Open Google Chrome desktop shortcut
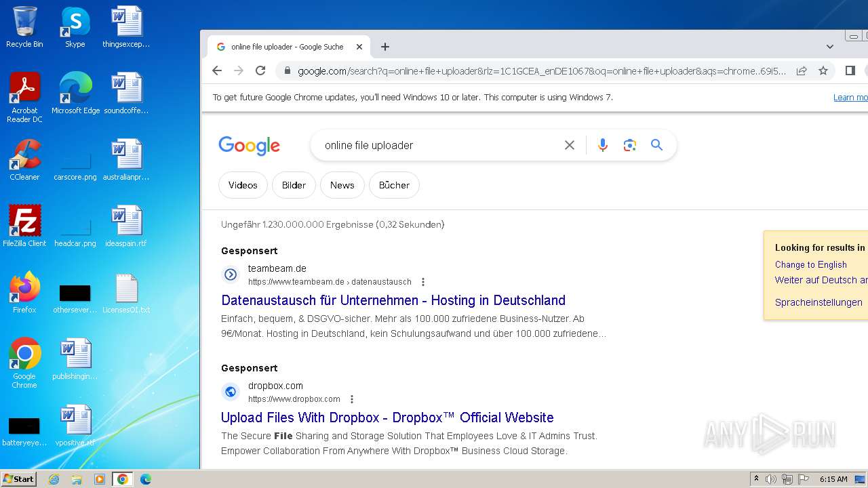This screenshot has height=488, width=868. (24, 363)
